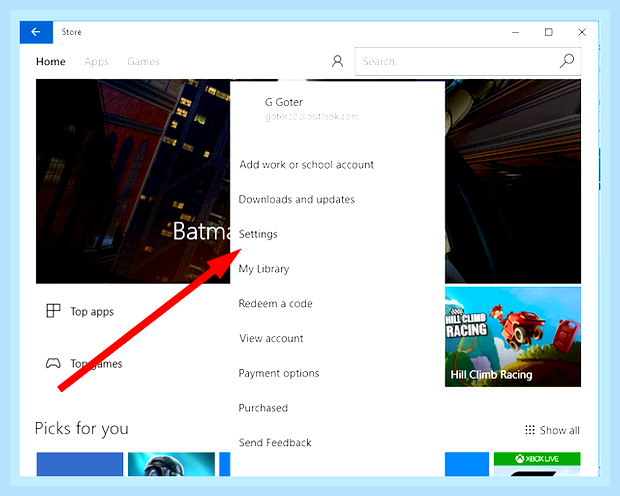Open the Top games link
The width and height of the screenshot is (620, 496).
click(x=96, y=363)
